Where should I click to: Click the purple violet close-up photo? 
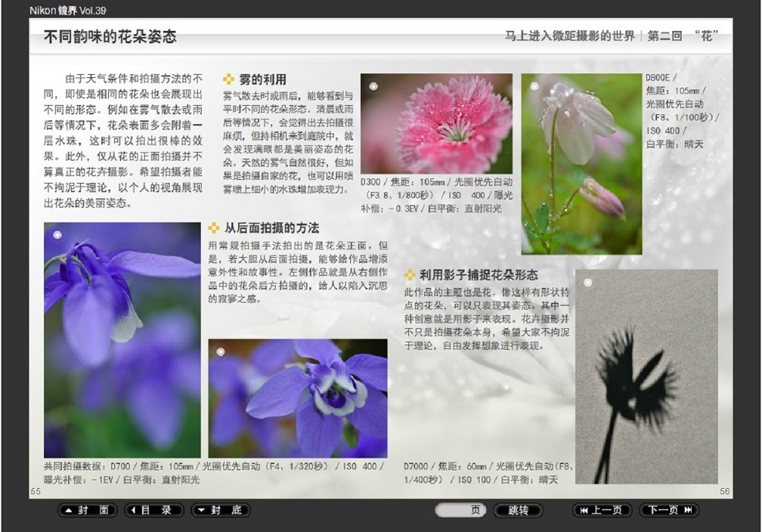click(x=298, y=398)
